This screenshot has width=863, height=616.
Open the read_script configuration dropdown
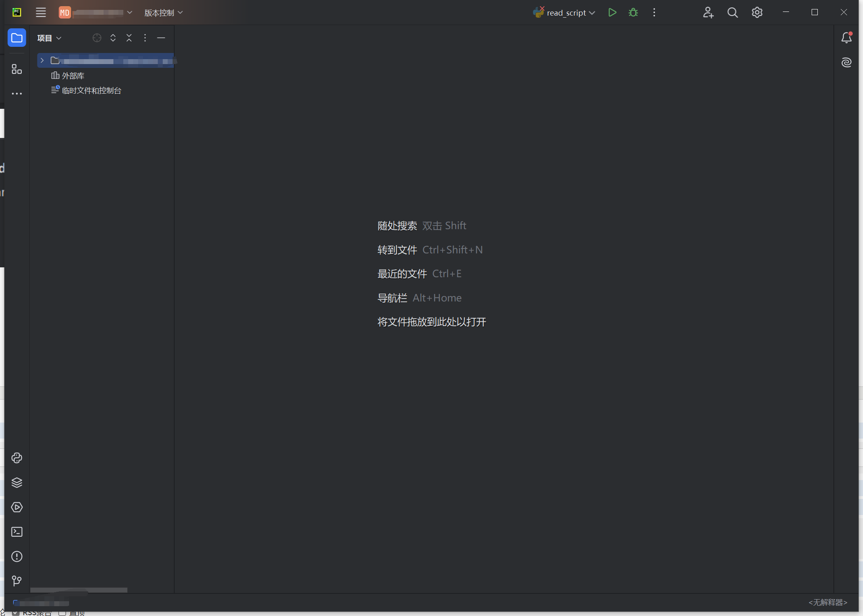pyautogui.click(x=564, y=13)
